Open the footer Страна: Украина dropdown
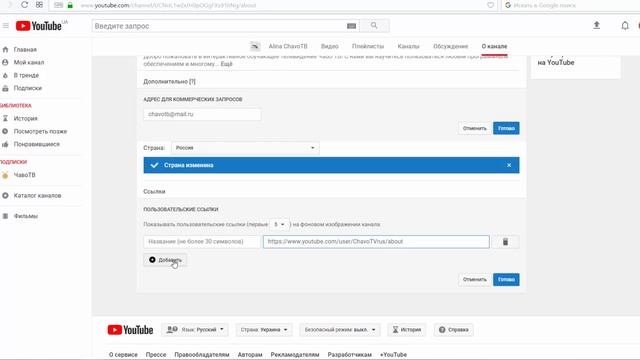Viewport: 640px width, 360px height. (x=264, y=330)
